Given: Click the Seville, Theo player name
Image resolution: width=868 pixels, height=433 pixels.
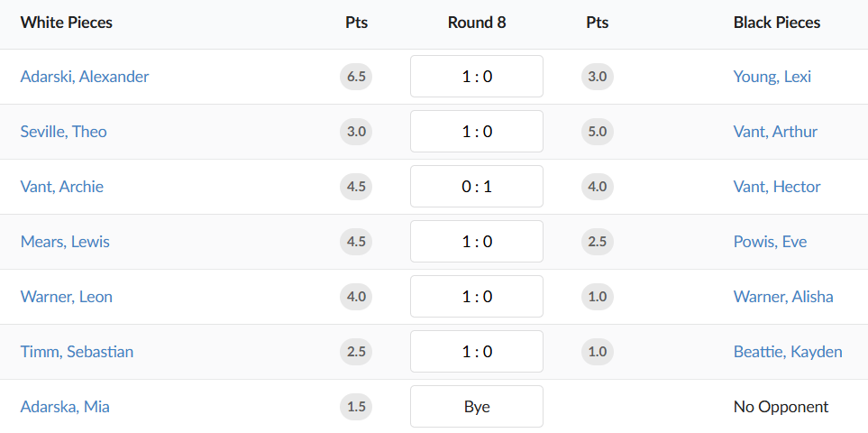Looking at the screenshot, I should point(63,132).
